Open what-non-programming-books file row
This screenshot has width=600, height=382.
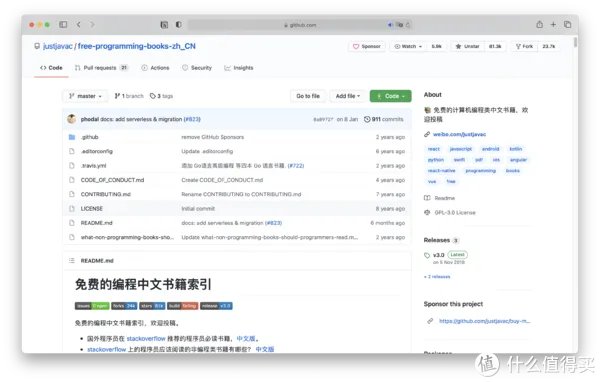point(127,237)
